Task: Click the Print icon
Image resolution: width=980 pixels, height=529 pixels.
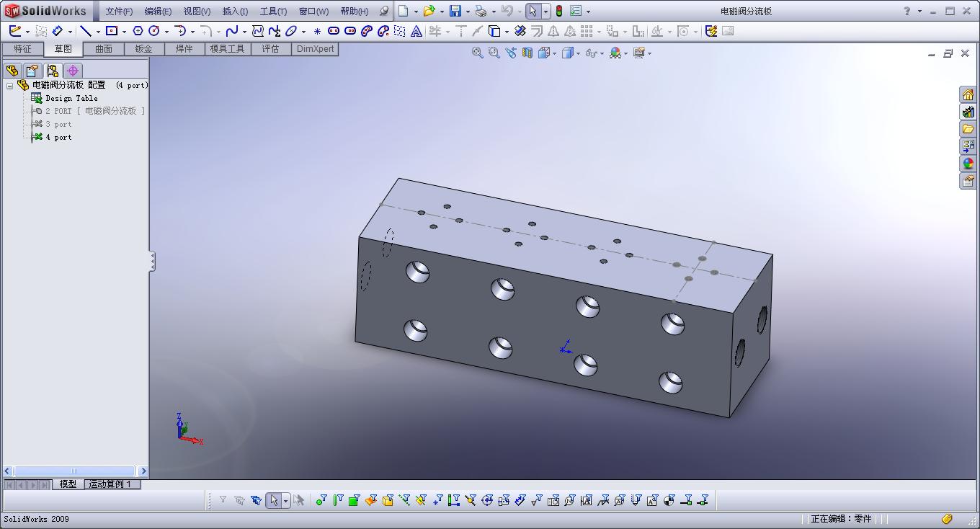Action: [481, 11]
